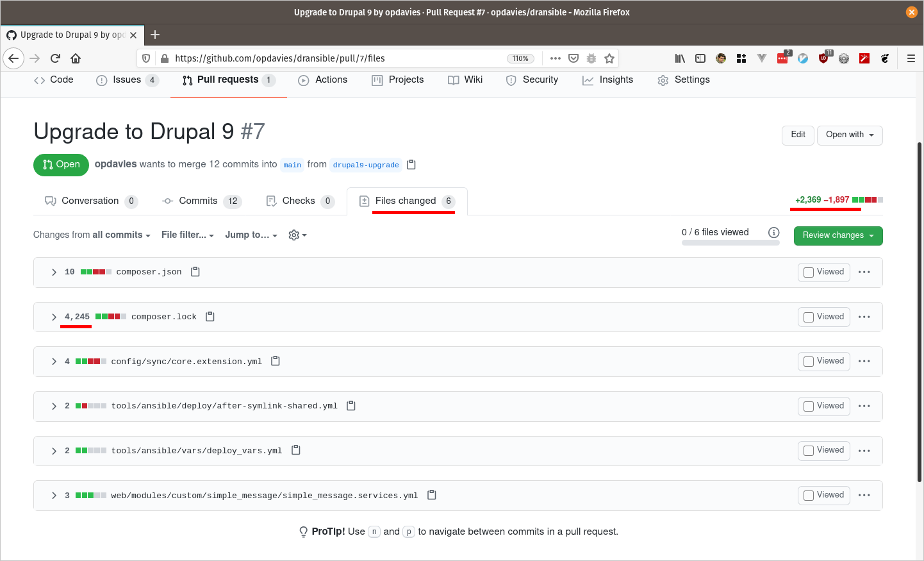This screenshot has width=924, height=561.
Task: Copy the composer.lock file path
Action: [210, 317]
